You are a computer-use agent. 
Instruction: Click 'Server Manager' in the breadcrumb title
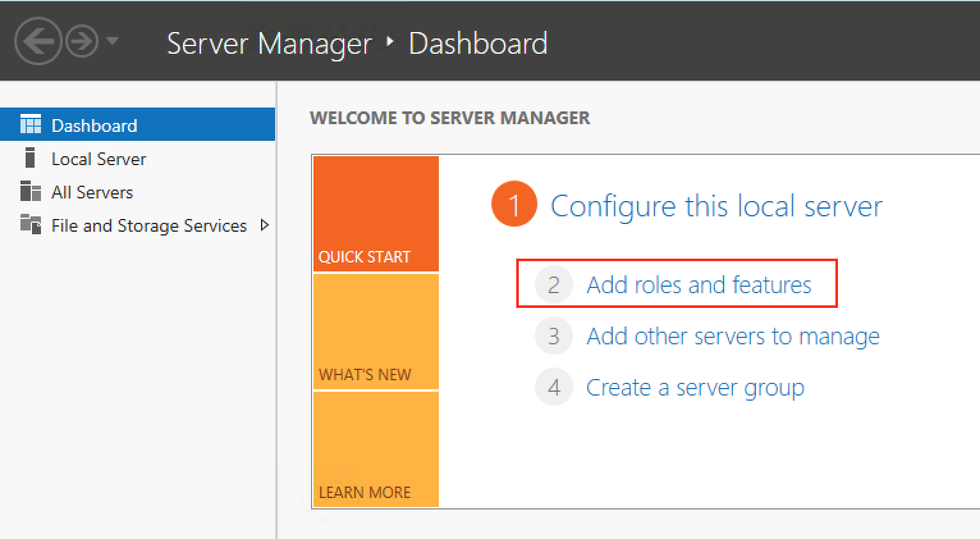269,44
